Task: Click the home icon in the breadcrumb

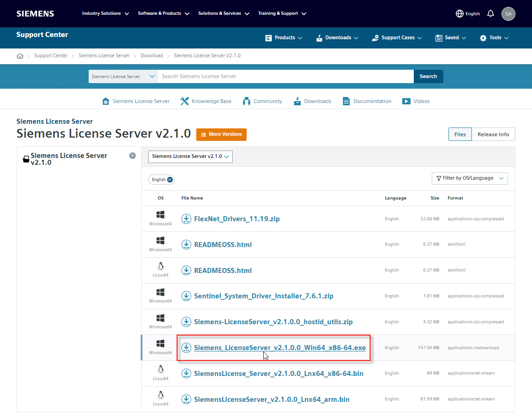Action: [20, 55]
